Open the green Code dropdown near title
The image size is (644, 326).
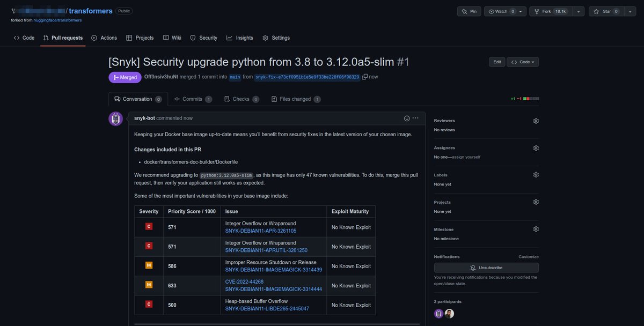point(523,62)
